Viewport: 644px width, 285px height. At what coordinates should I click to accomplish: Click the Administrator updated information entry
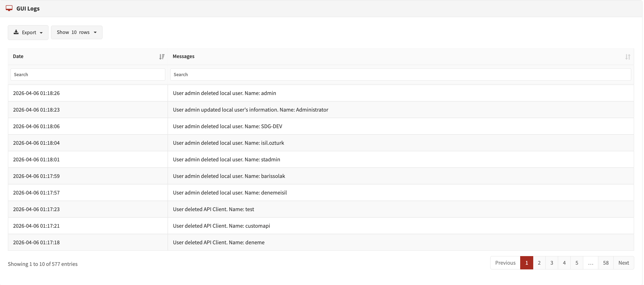click(x=250, y=110)
